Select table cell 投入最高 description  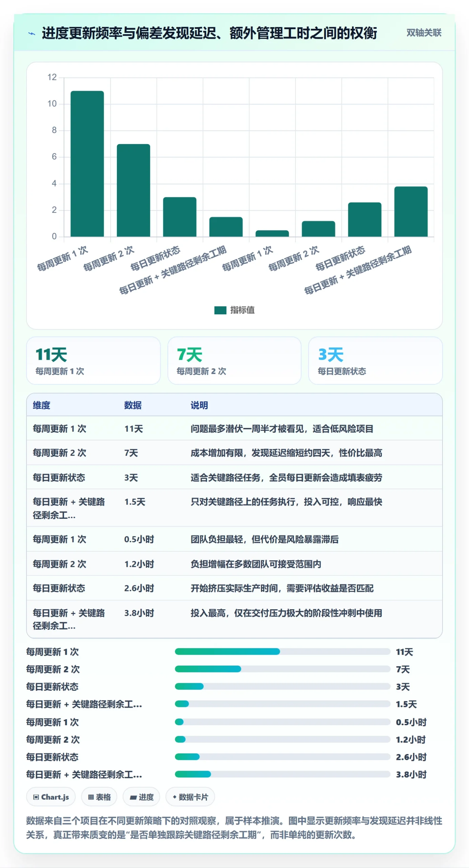pos(286,613)
